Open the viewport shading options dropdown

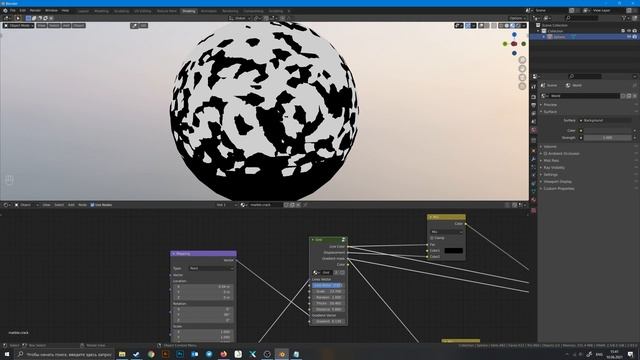click(524, 26)
